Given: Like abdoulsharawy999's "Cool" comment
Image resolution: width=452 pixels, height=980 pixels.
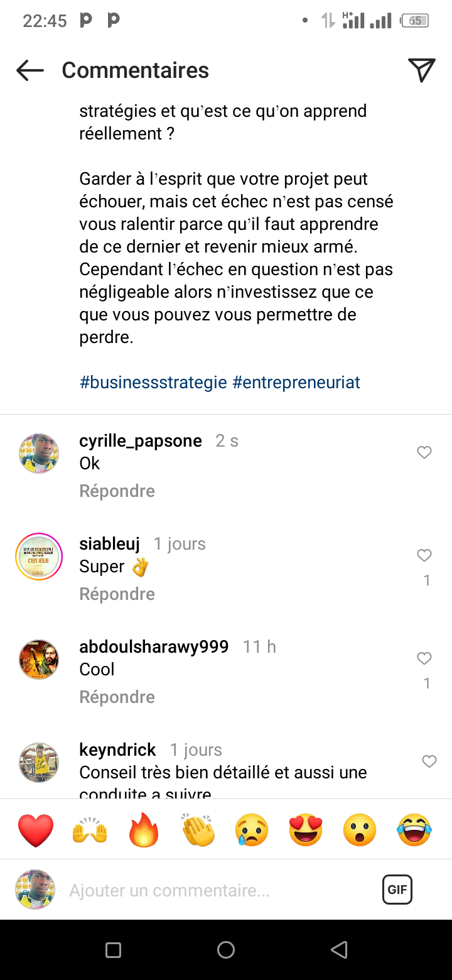Looking at the screenshot, I should click(424, 658).
